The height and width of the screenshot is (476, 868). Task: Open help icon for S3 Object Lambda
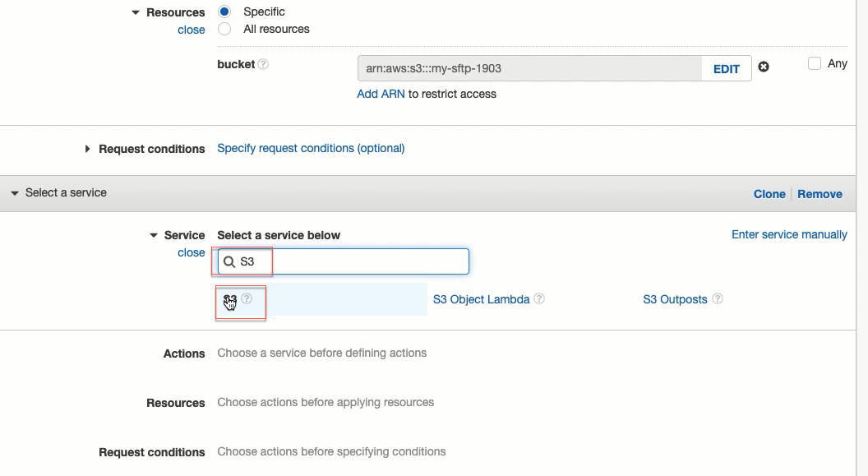click(x=539, y=298)
